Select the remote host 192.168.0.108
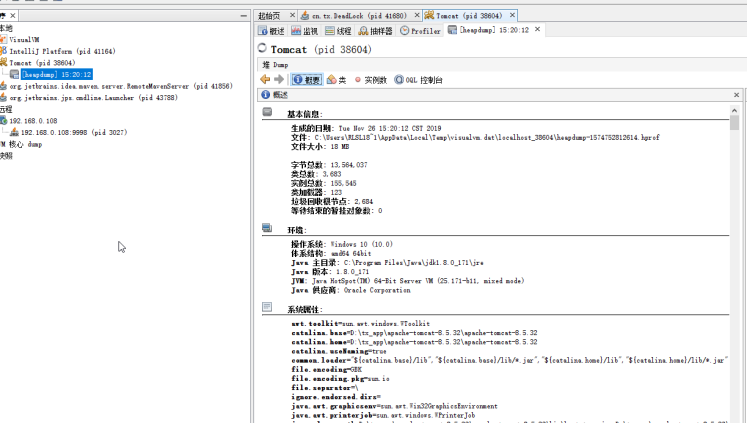The image size is (747, 424). point(33,121)
